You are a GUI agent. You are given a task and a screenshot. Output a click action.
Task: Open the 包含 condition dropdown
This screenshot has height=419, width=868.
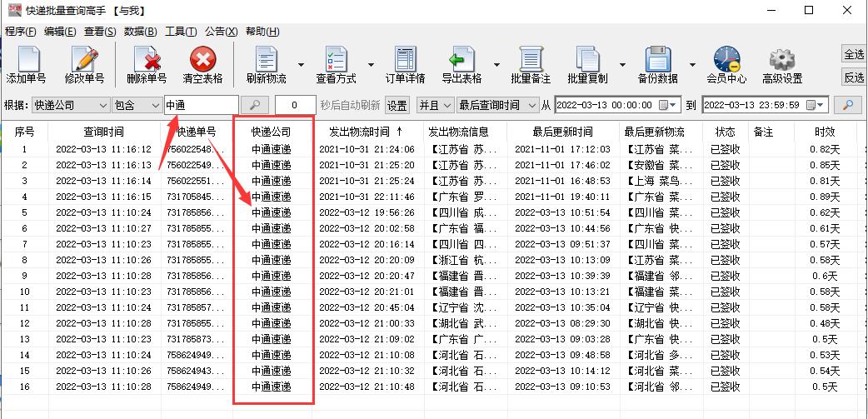[x=136, y=105]
